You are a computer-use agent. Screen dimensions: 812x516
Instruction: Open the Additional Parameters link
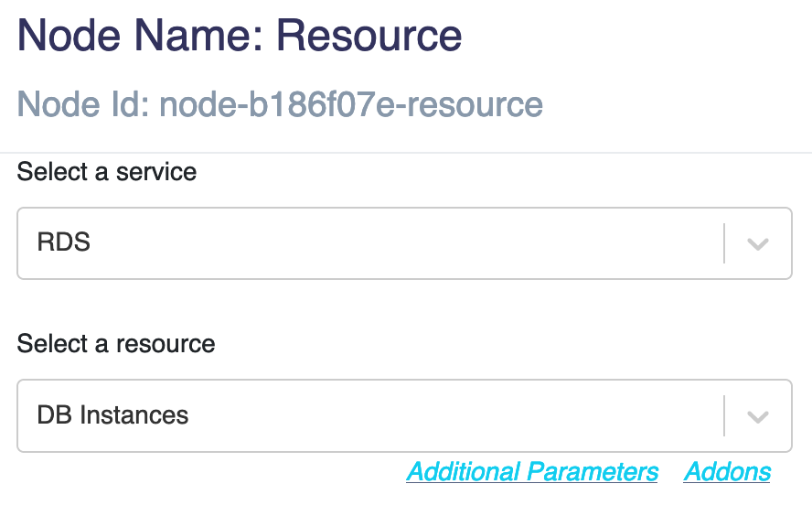click(532, 472)
